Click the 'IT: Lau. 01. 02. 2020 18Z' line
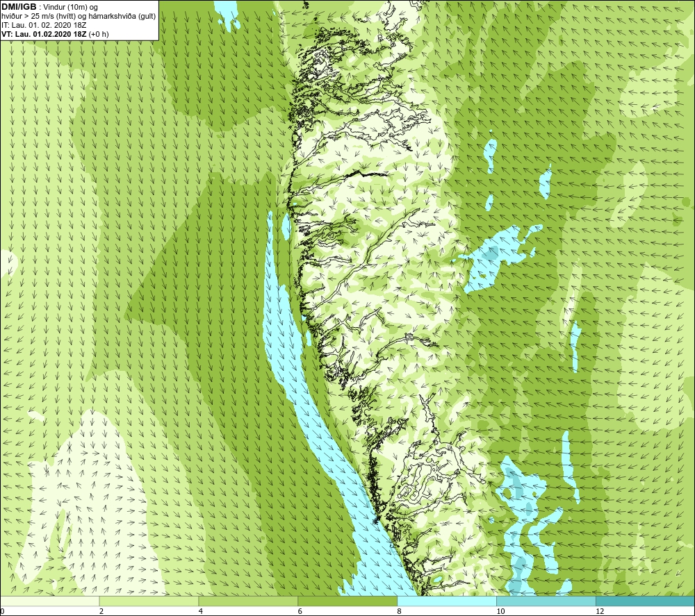Viewport: 695px width, 616px height. click(x=43, y=25)
